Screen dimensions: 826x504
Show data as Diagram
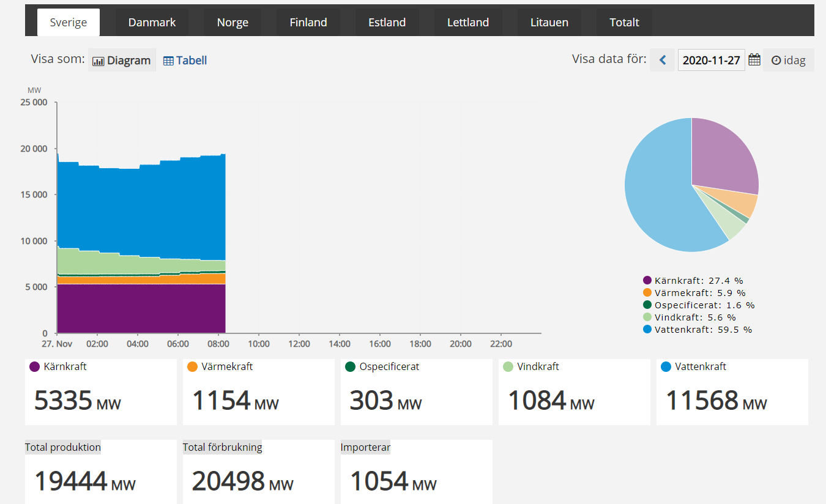[x=122, y=61]
